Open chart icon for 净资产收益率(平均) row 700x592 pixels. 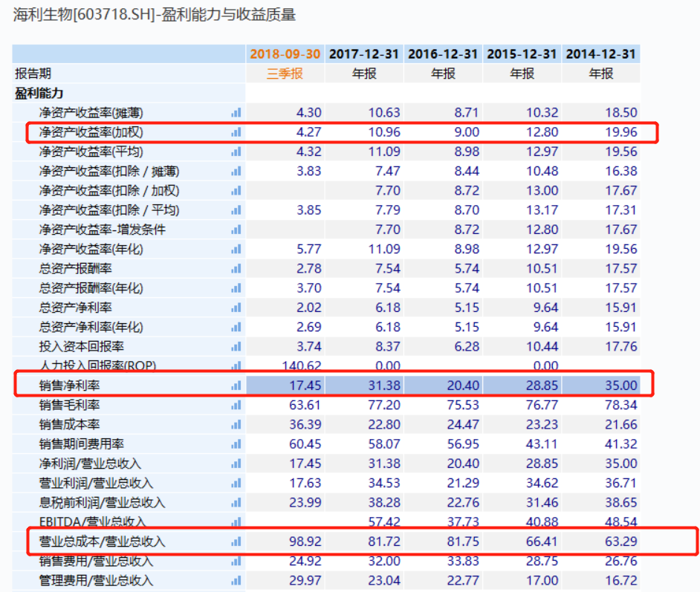[236, 152]
